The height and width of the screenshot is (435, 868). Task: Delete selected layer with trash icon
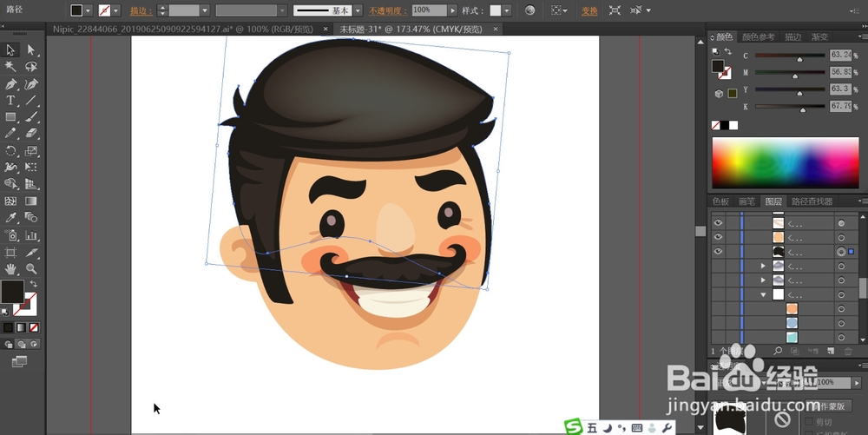848,351
